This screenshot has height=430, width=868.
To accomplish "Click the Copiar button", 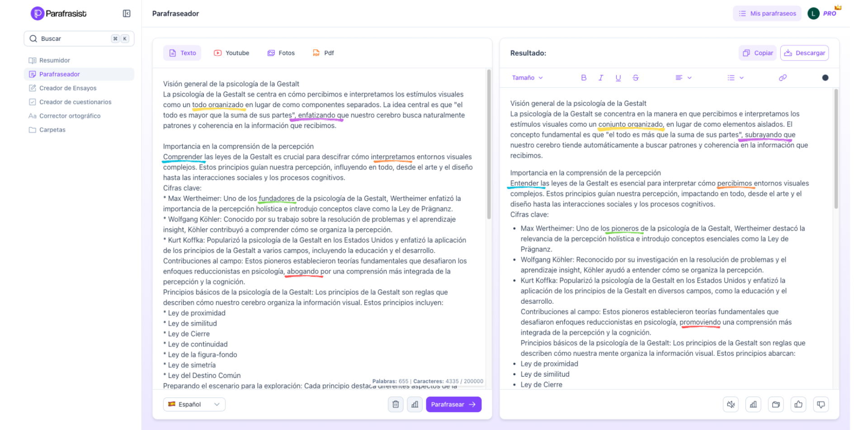I will click(x=758, y=53).
